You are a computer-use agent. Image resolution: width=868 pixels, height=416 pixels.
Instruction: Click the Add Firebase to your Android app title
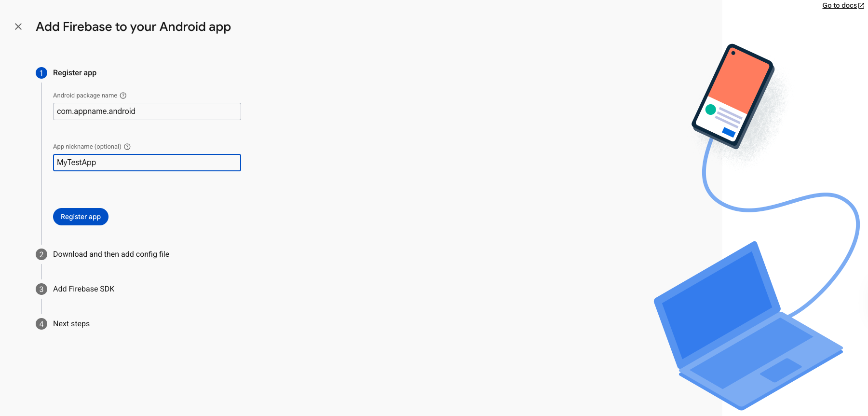coord(133,27)
